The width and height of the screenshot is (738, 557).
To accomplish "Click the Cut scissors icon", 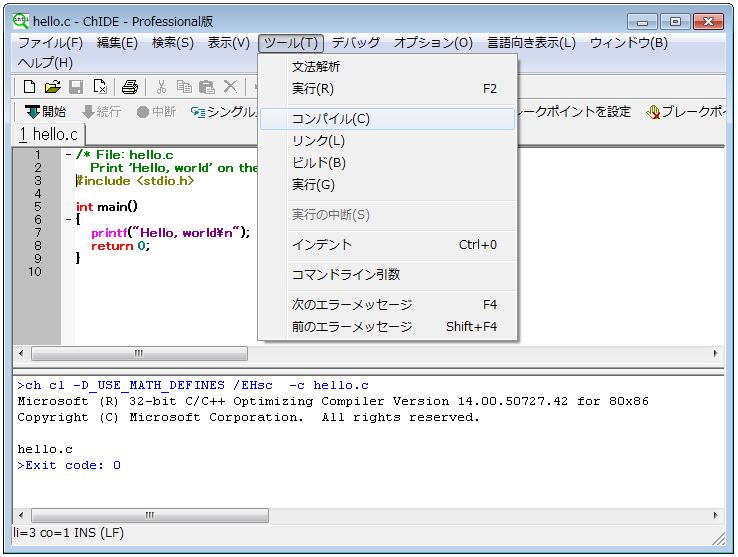I will [x=160, y=87].
